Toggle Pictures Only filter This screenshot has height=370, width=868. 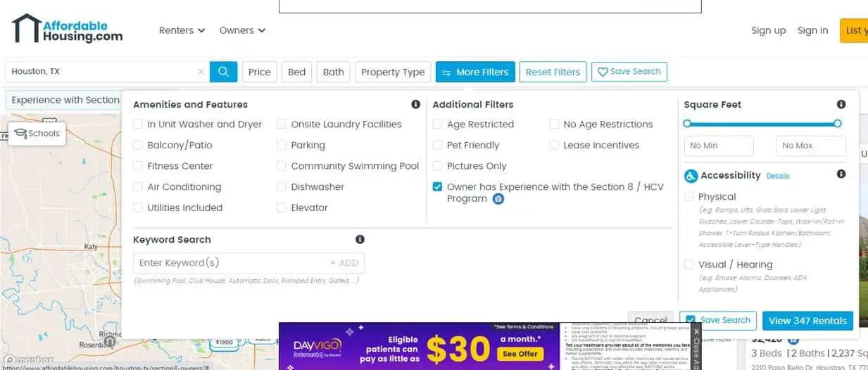tap(438, 166)
